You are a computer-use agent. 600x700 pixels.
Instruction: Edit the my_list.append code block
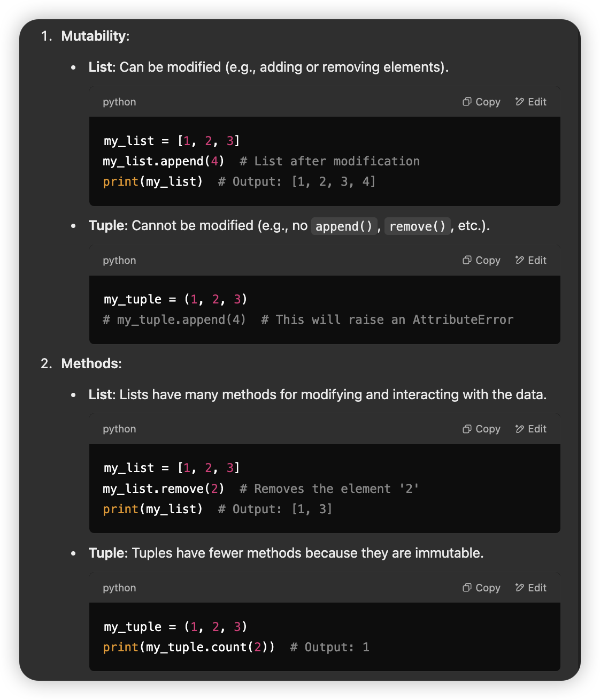click(x=530, y=102)
